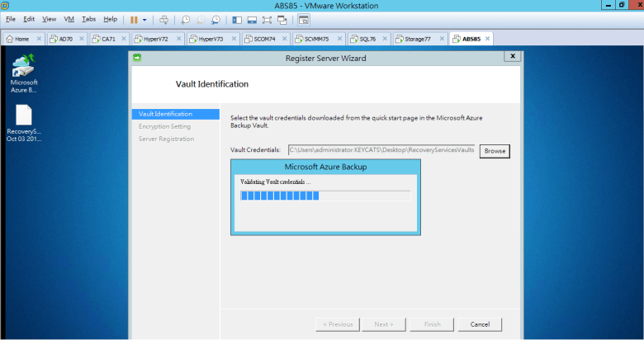Image resolution: width=644 pixels, height=340 pixels.
Task: Cancel the Register Server Wizard
Action: point(480,324)
